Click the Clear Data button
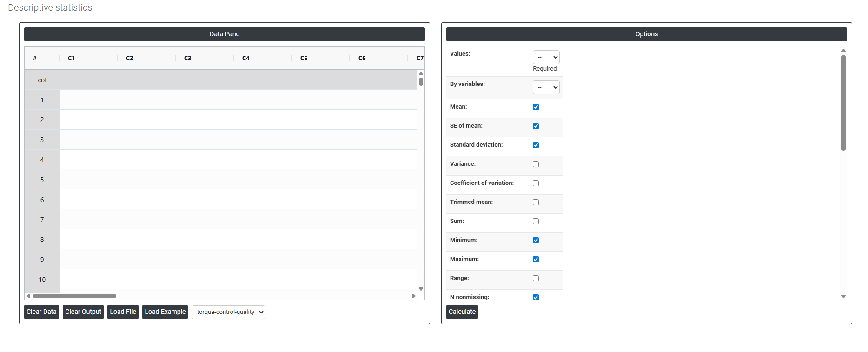The width and height of the screenshot is (868, 352). 41,312
